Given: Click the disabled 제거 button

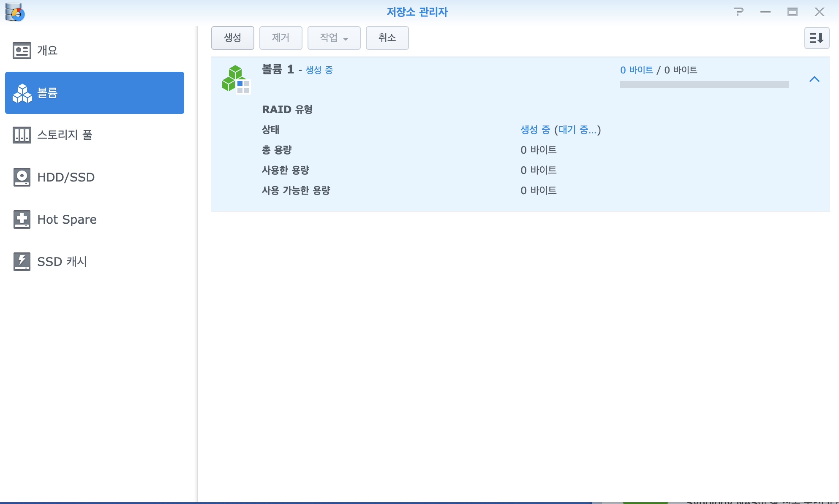Looking at the screenshot, I should click(x=281, y=38).
